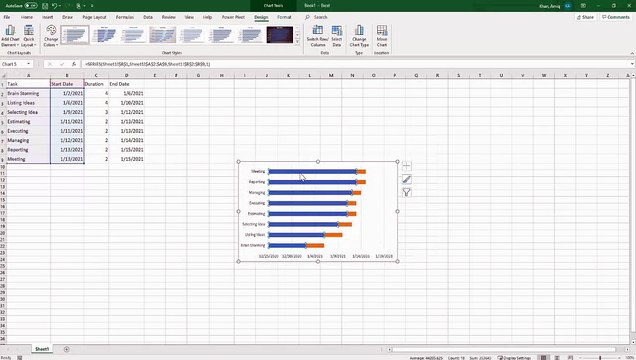Click the 100% zoom level

629,358
